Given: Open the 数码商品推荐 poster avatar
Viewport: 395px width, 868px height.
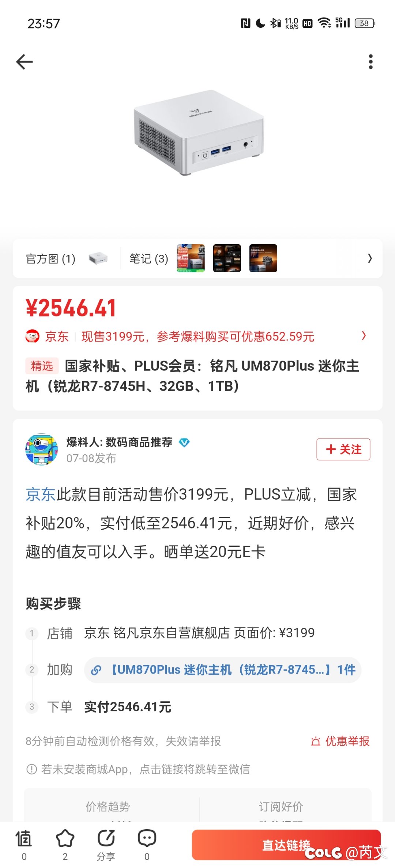Looking at the screenshot, I should coord(41,449).
